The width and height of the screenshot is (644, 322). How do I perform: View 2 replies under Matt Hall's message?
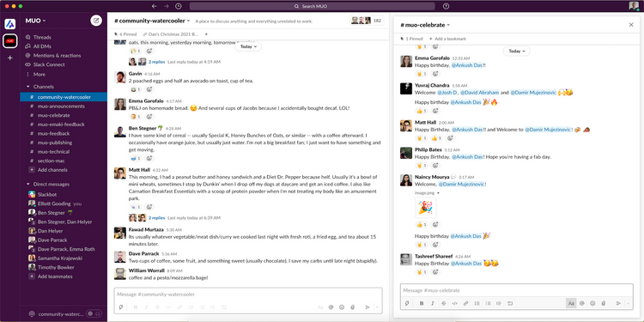156,218
